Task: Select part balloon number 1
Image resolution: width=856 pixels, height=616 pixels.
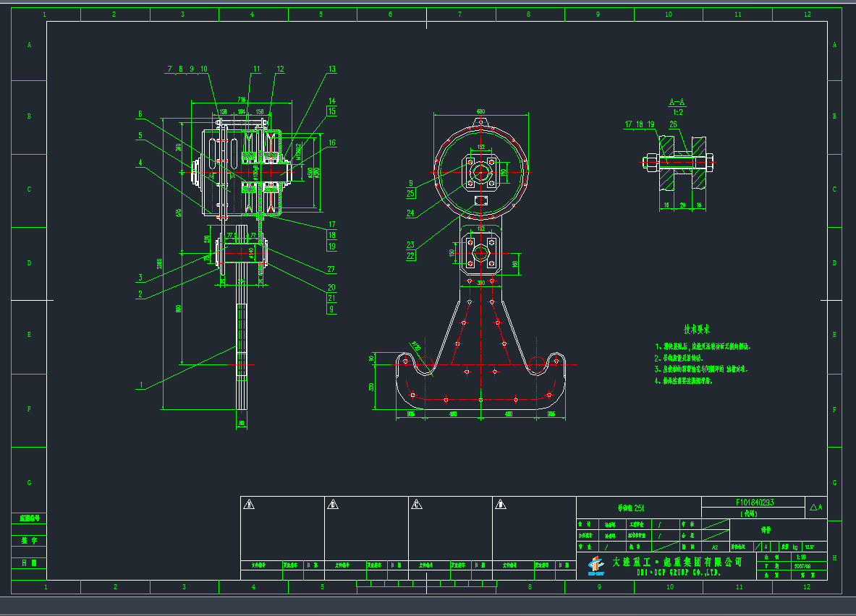Action: click(x=141, y=385)
